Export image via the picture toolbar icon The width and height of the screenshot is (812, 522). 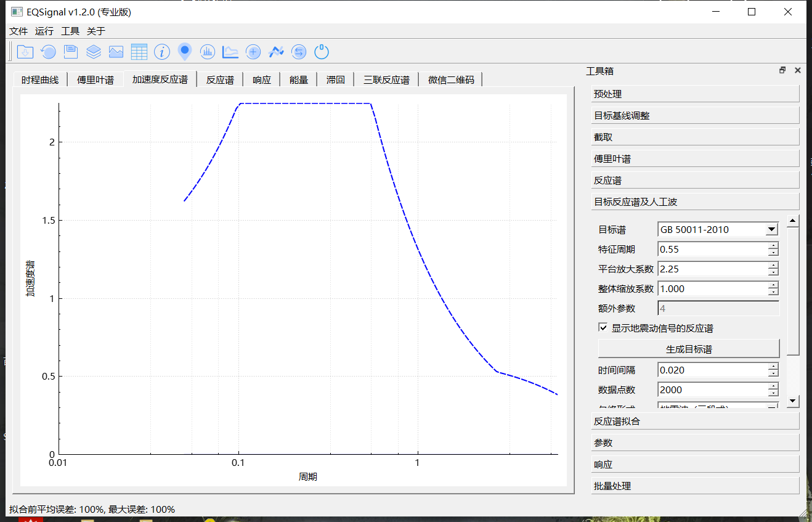tap(116, 52)
